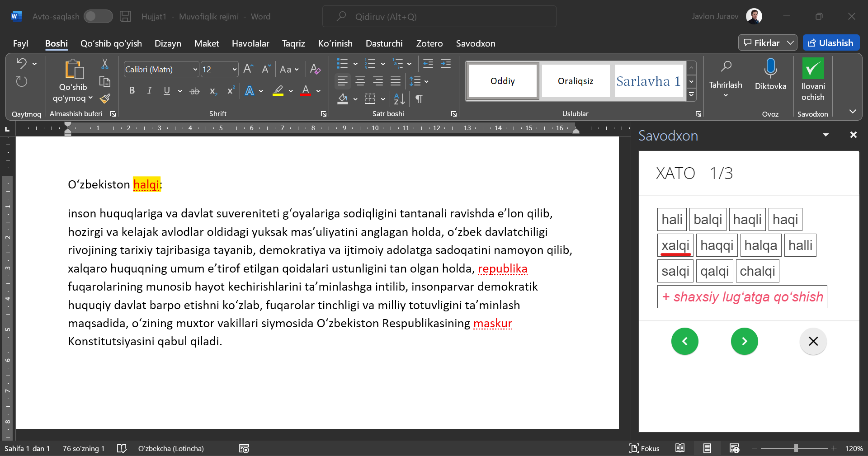Open the font size dropdown

point(235,70)
